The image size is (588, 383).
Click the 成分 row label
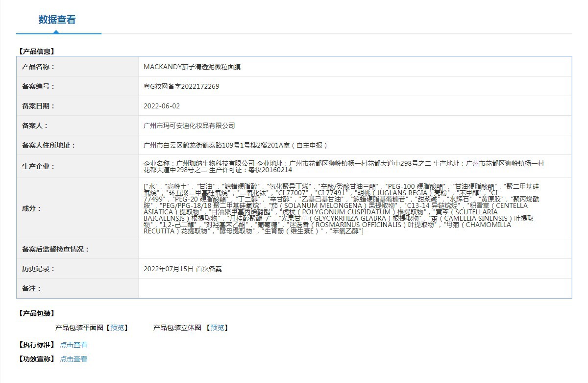[x=32, y=208]
